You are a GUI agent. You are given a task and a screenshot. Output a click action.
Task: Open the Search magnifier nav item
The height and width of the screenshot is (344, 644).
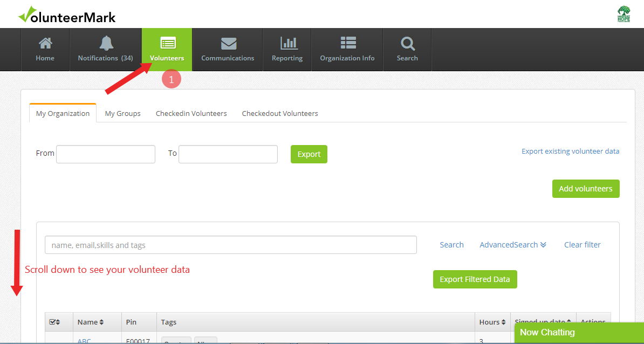click(x=407, y=50)
